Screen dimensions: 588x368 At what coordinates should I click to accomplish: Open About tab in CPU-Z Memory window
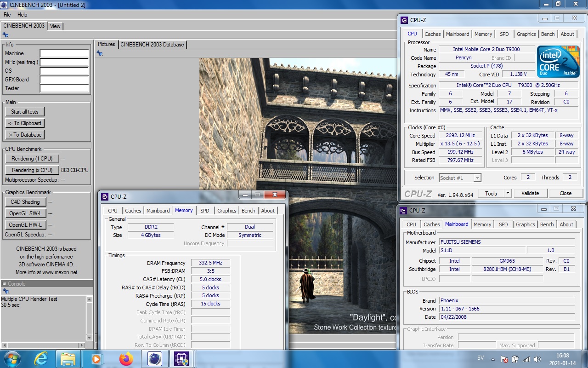[x=268, y=211]
